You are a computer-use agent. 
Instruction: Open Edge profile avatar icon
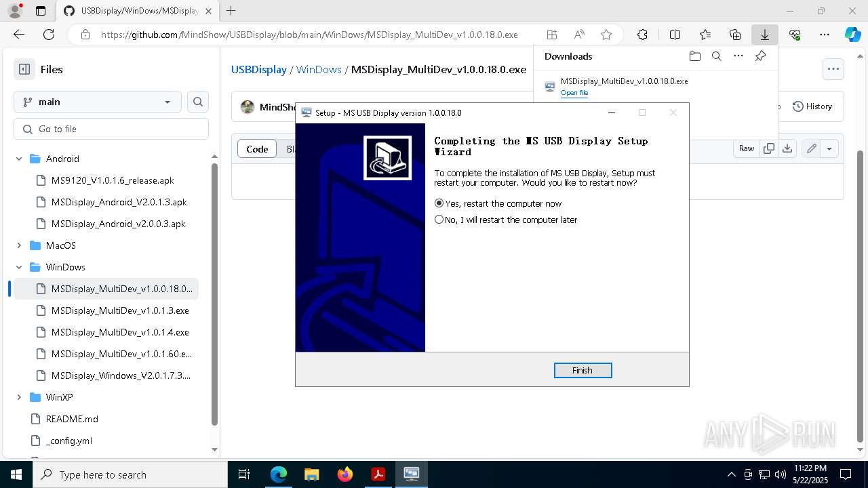(15, 11)
